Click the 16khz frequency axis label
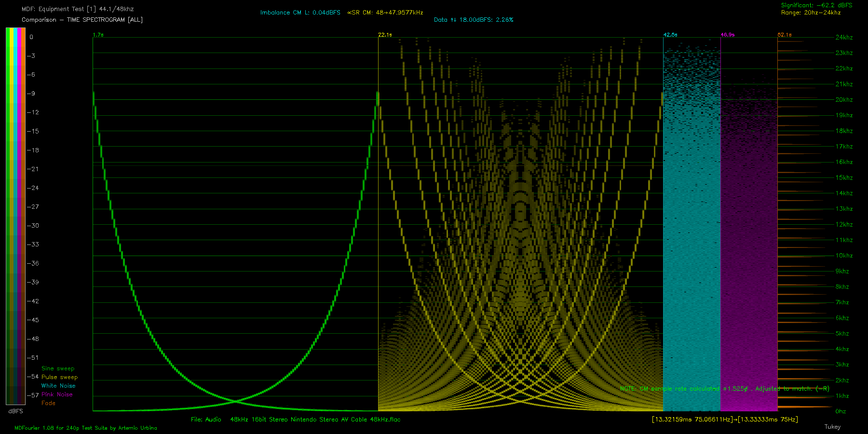This screenshot has height=434, width=868. point(844,162)
